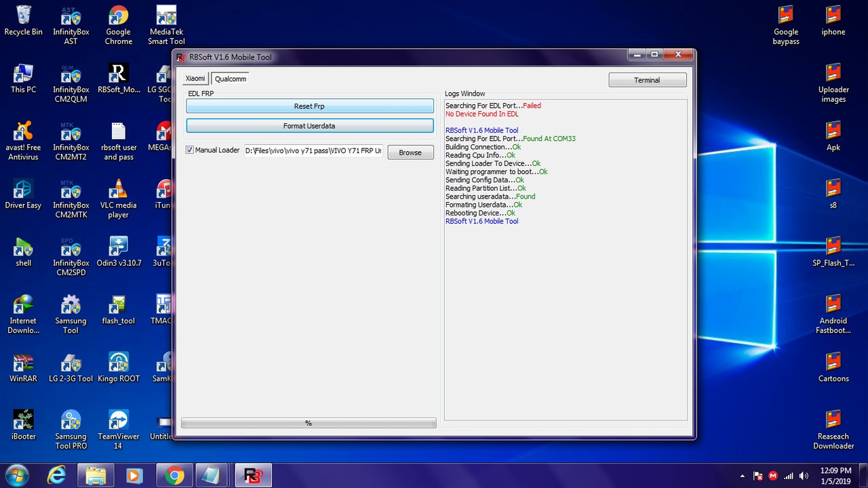The height and width of the screenshot is (488, 868).
Task: Open Windows Start menu
Action: click(x=16, y=476)
